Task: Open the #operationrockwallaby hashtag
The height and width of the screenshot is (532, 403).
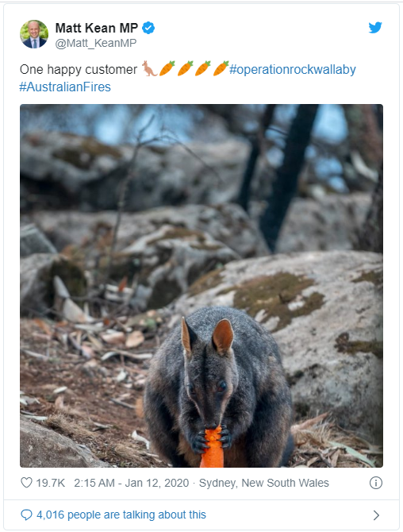Action: pos(293,70)
